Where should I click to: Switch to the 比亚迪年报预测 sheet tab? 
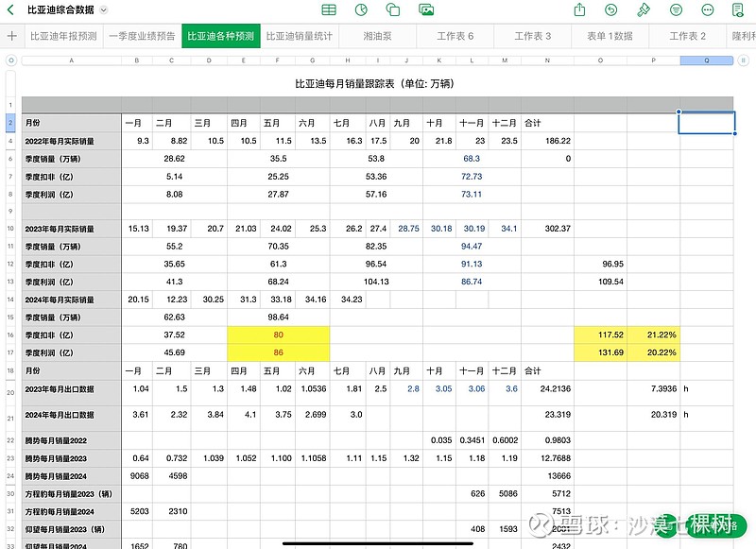click(63, 36)
